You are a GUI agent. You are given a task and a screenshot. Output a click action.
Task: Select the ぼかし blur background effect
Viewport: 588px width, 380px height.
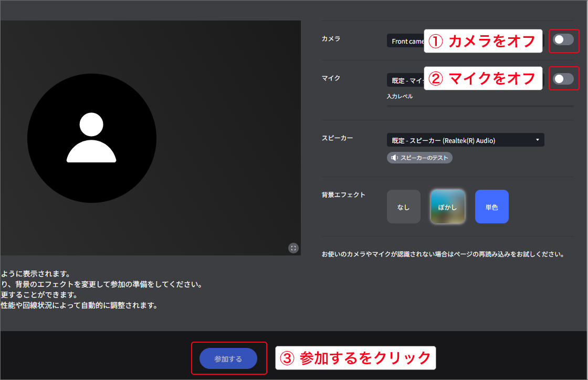448,207
